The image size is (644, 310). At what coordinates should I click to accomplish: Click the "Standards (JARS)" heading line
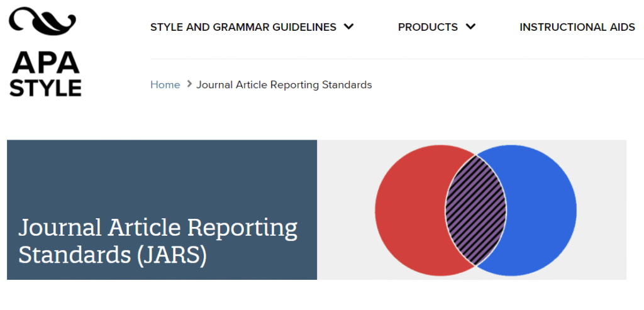(x=113, y=255)
